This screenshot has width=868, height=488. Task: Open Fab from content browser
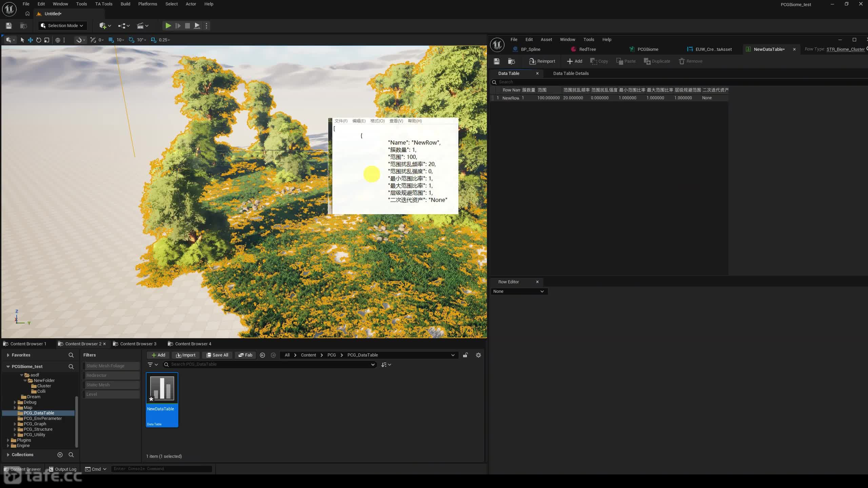(245, 355)
